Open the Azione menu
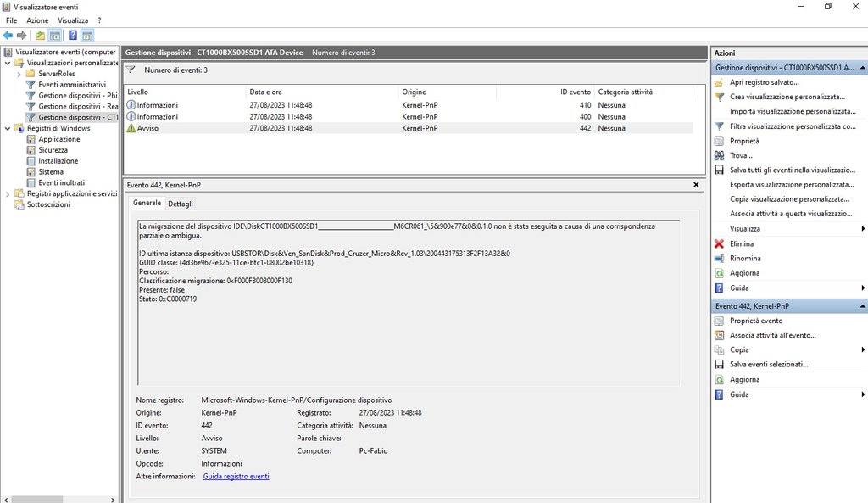The image size is (868, 503). tap(37, 20)
